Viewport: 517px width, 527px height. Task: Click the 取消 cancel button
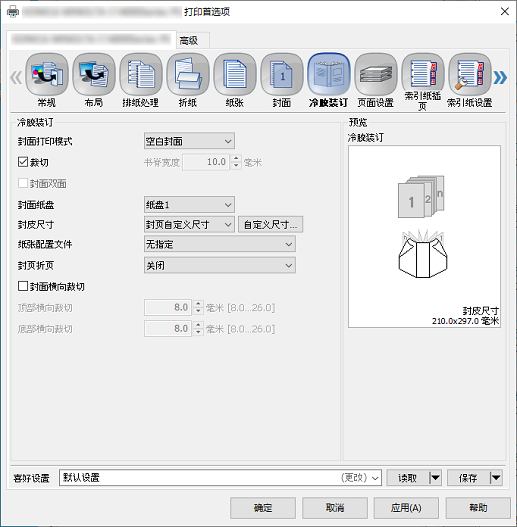(x=335, y=508)
